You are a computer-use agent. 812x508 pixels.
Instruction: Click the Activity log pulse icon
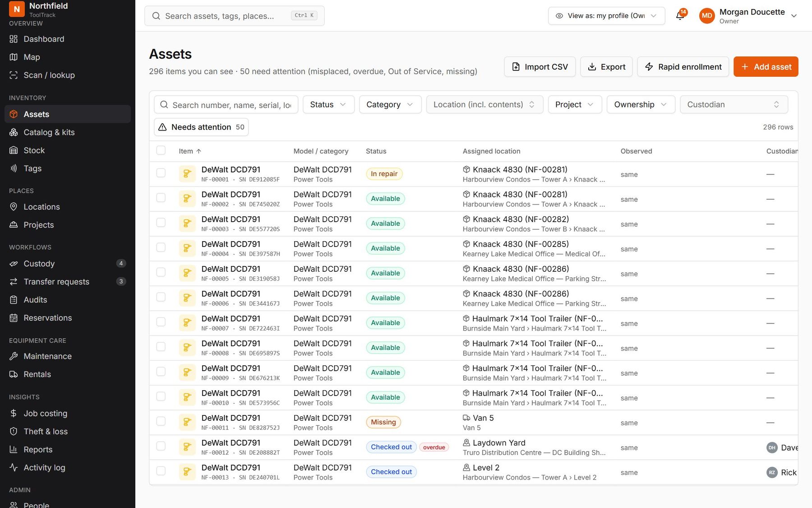coord(14,467)
